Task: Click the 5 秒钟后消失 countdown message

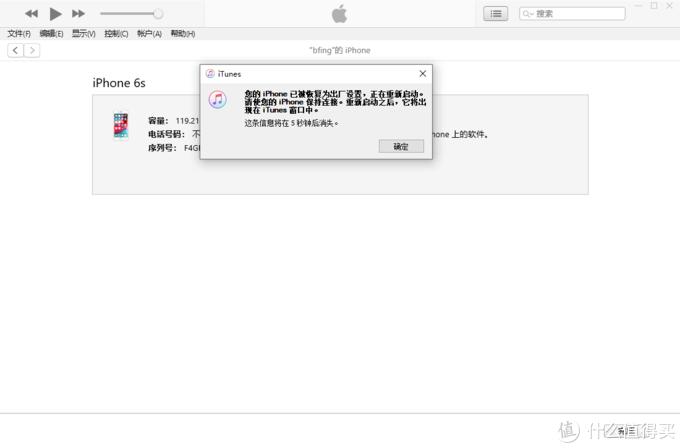Action: [x=291, y=123]
